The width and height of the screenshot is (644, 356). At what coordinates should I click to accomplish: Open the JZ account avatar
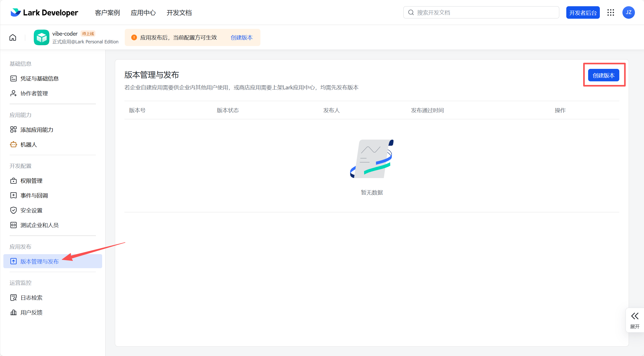coord(629,12)
